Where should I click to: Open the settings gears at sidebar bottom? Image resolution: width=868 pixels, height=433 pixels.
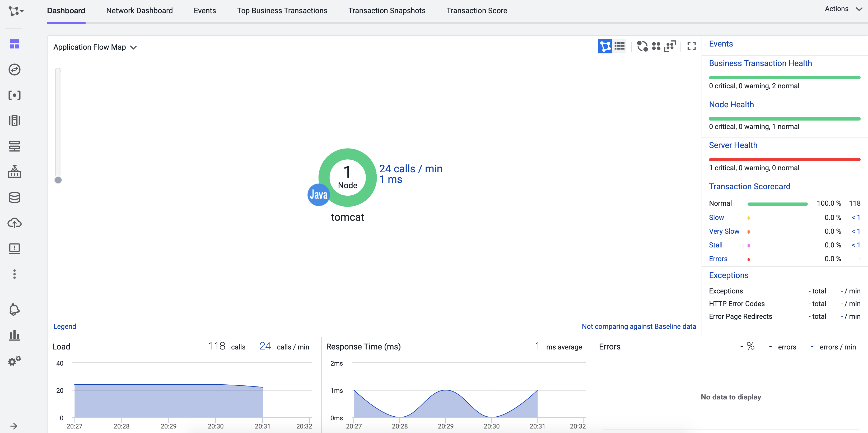click(x=15, y=361)
